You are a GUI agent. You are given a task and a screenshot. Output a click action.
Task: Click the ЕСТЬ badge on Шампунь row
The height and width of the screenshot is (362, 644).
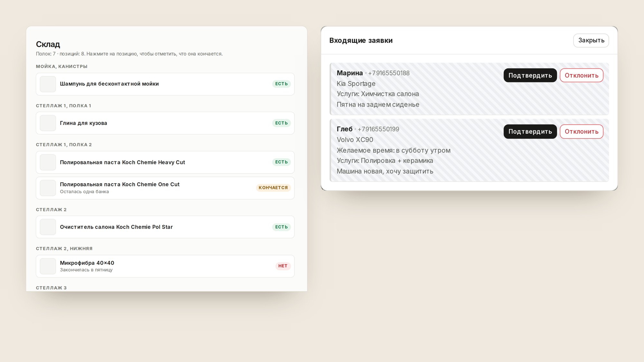pos(281,84)
